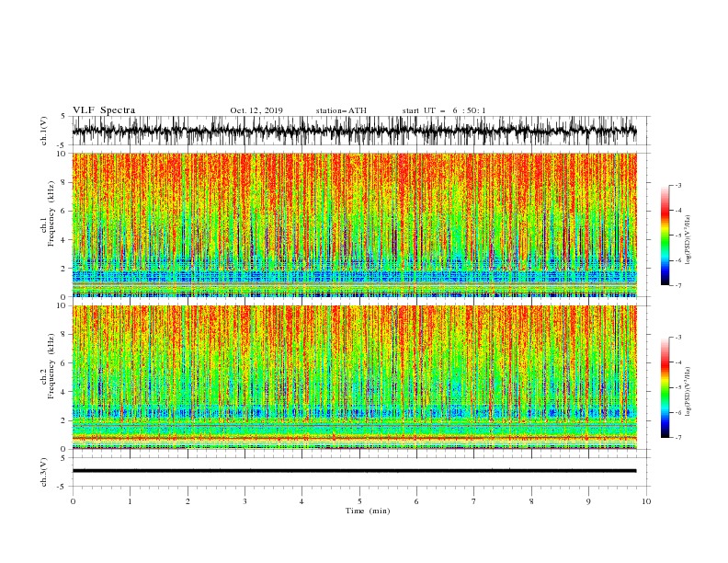This screenshot has width=728, height=563.
Task: Click the "-7" label on ch.2 colorbar
Action: tap(678, 438)
